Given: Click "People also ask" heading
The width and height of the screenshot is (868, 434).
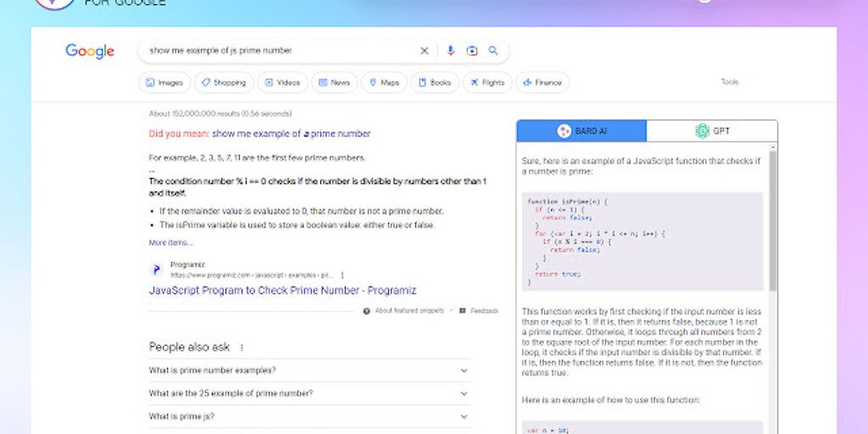Looking at the screenshot, I should [x=189, y=347].
